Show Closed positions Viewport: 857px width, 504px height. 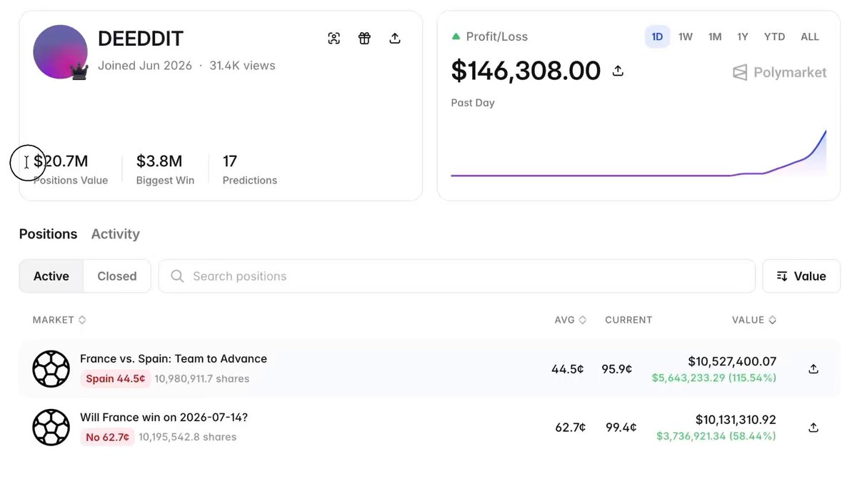pyautogui.click(x=117, y=276)
